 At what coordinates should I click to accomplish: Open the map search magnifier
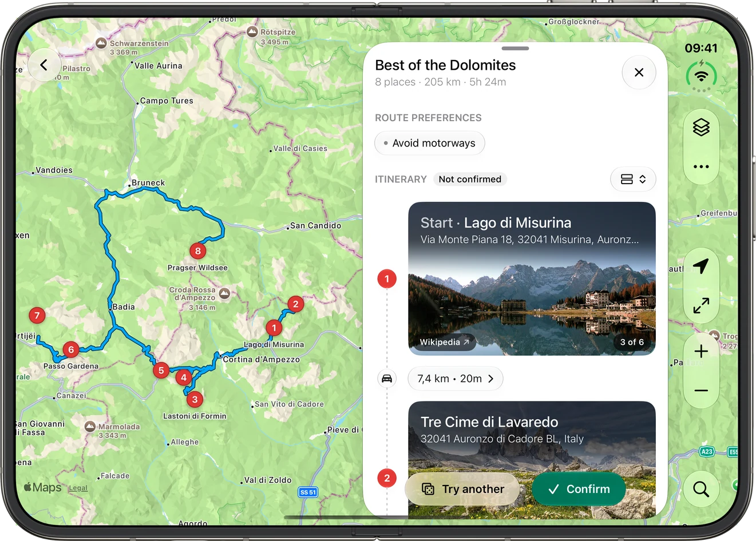coord(701,489)
